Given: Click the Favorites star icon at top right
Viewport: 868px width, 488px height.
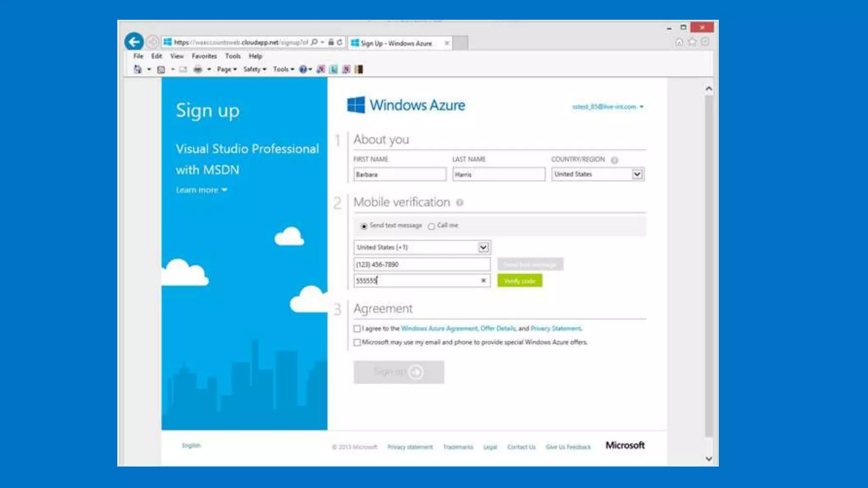Looking at the screenshot, I should [692, 42].
